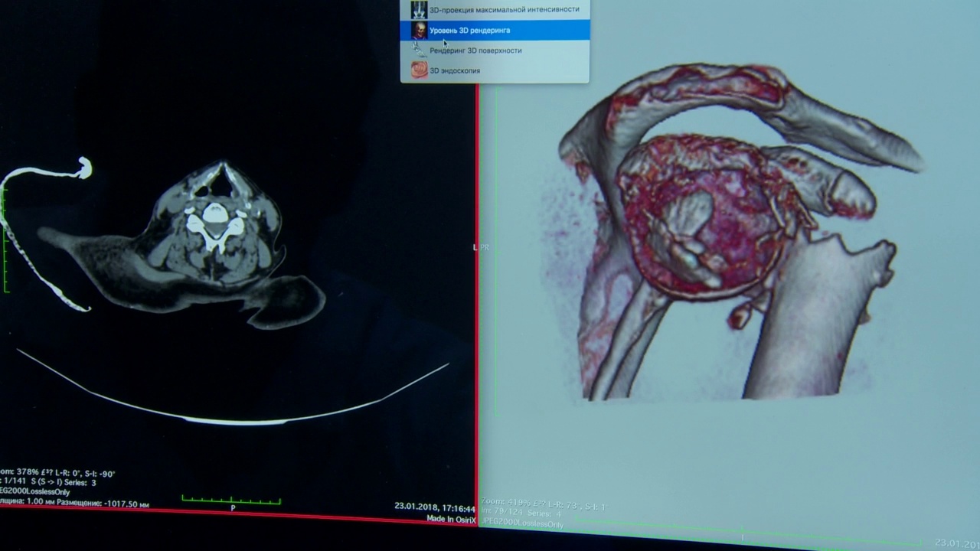
Task: Click 'Zoom: 419%' annotation in 3D pane
Action: point(544,506)
